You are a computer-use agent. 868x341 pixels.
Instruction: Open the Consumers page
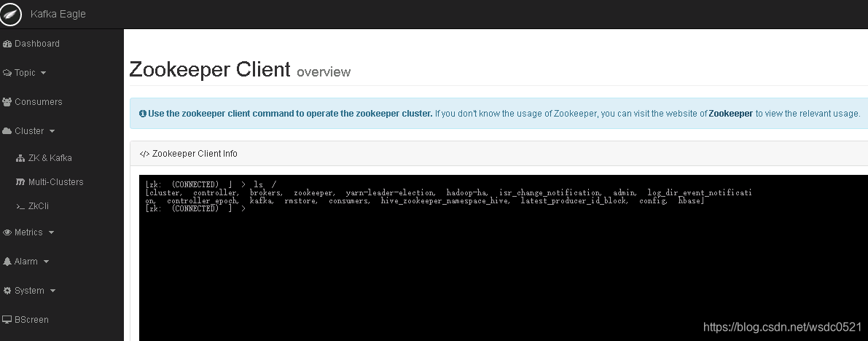[x=38, y=102]
